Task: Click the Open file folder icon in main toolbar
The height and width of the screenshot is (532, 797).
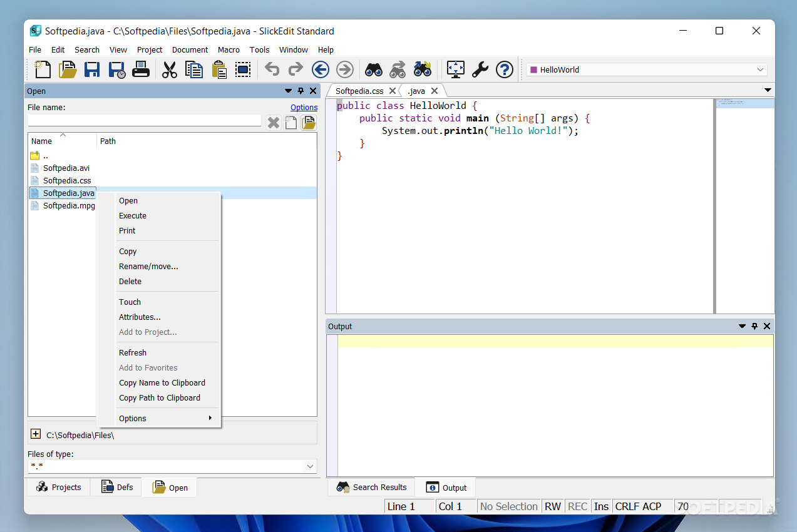Action: (68, 69)
